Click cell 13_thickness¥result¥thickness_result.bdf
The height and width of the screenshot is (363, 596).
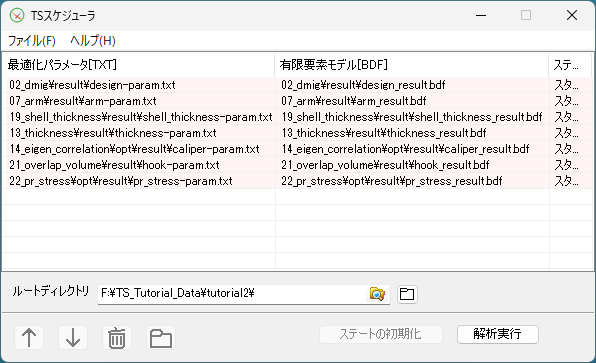[412, 133]
